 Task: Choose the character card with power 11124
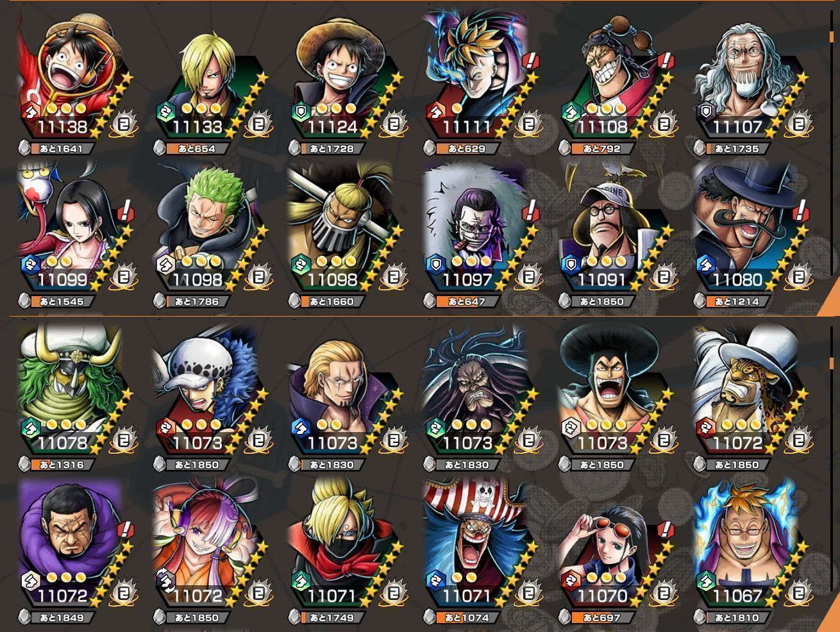(x=346, y=80)
